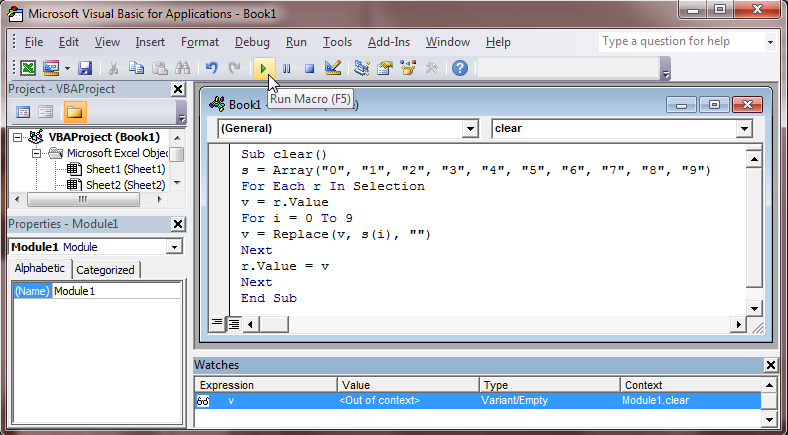Open the Run menu

pos(296,42)
